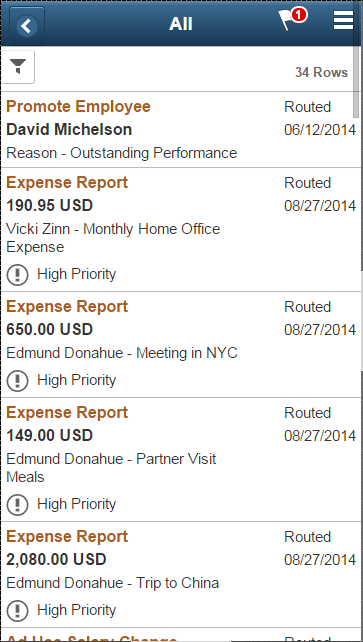Open the filter funnel button

(x=18, y=67)
